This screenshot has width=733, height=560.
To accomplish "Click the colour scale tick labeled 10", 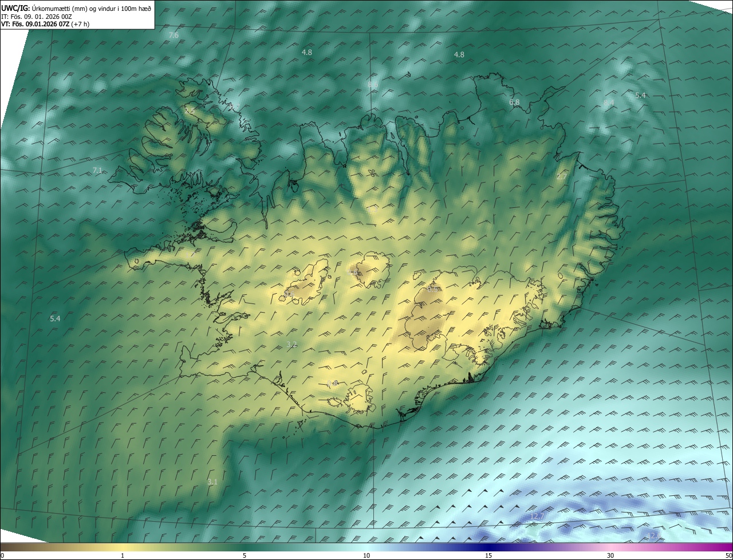I will (366, 555).
